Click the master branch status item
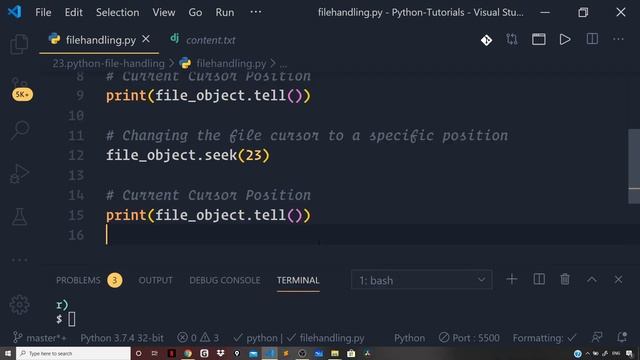 (40, 338)
